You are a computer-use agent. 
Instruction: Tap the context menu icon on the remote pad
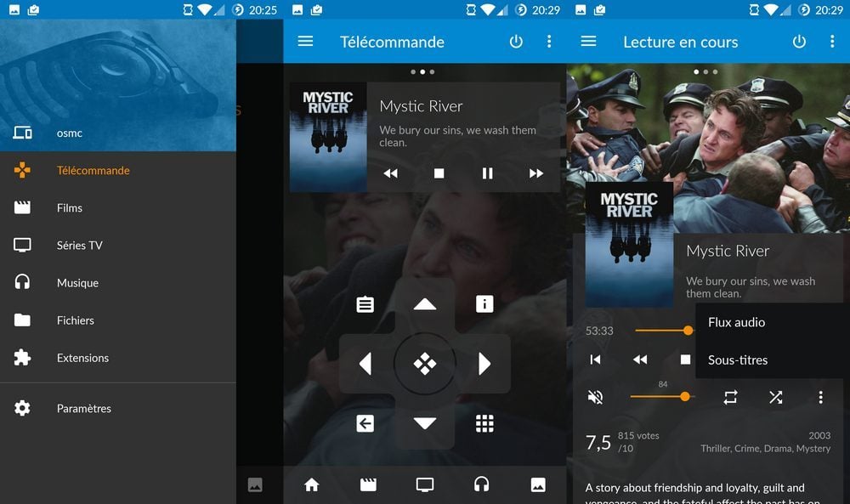[x=365, y=304]
